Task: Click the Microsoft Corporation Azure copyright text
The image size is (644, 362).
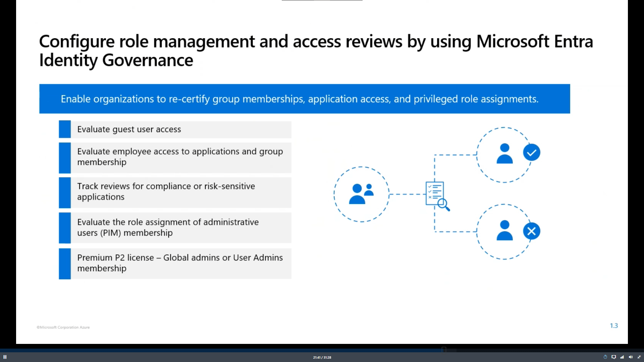Action: 63,327
